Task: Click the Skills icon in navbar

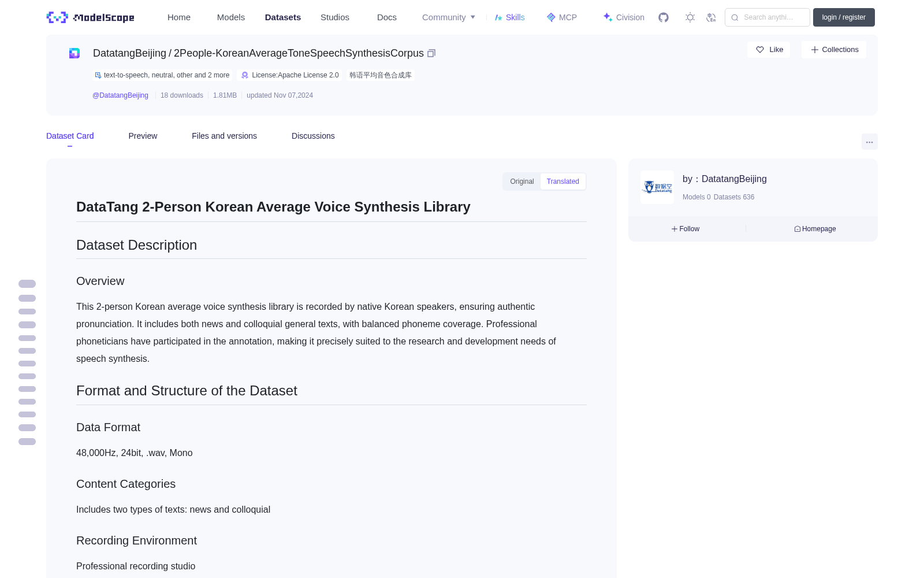Action: click(x=498, y=17)
